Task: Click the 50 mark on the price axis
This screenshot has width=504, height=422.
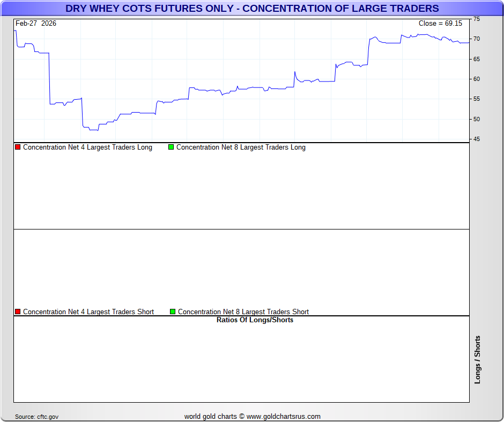Action: [477, 119]
